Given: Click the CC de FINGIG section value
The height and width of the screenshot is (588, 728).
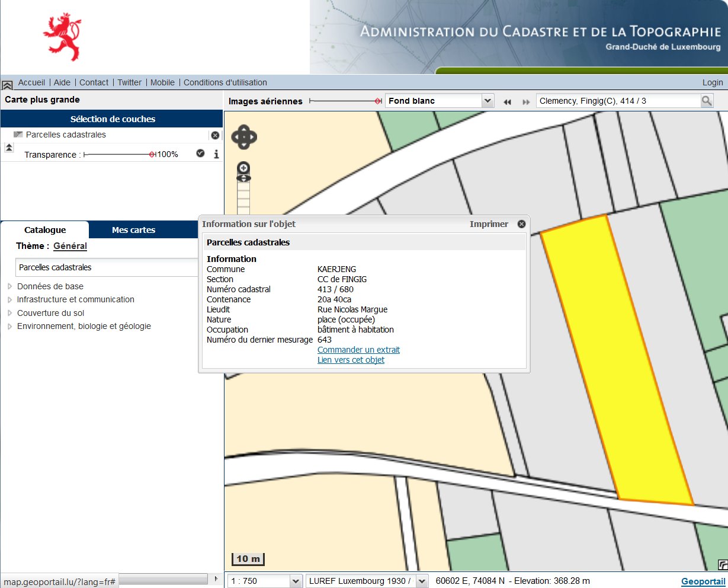Looking at the screenshot, I should tap(342, 279).
